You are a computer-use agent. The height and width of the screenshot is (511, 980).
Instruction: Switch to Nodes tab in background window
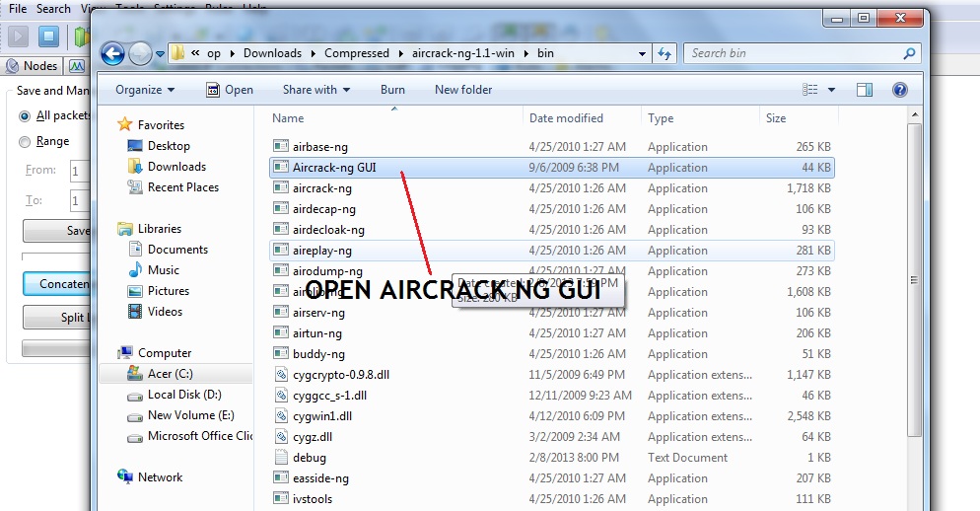click(x=32, y=66)
